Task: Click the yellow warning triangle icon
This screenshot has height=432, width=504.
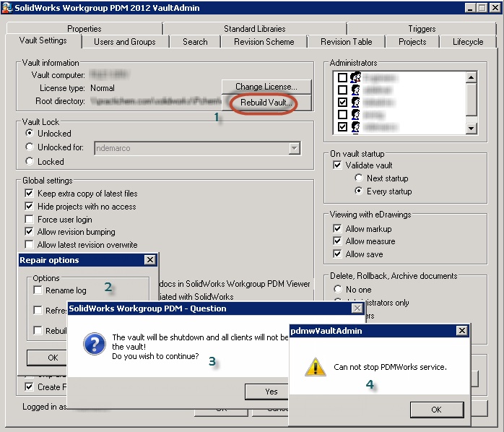Action: coord(316,367)
